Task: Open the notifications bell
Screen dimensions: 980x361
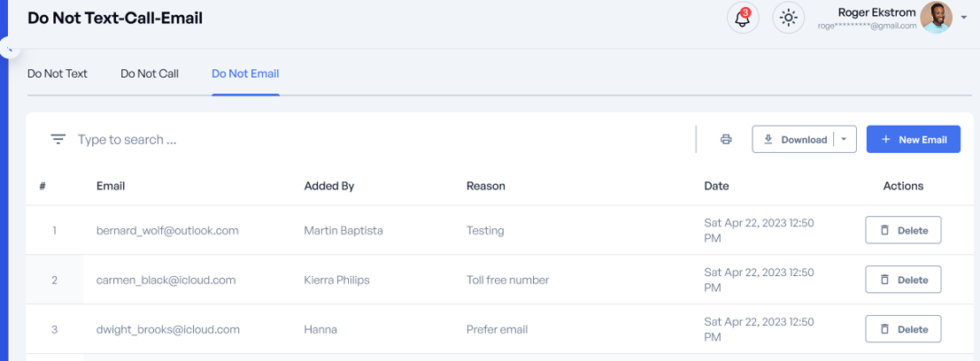Action: 743,18
